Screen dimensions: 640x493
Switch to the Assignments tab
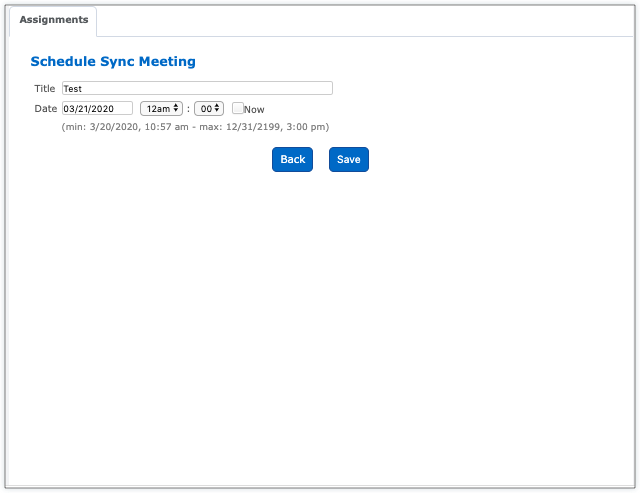tap(53, 20)
